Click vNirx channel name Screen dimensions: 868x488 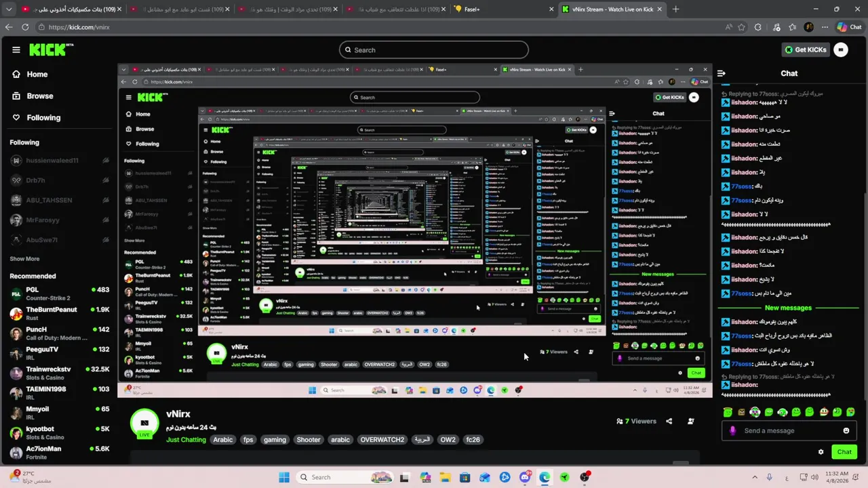click(178, 414)
